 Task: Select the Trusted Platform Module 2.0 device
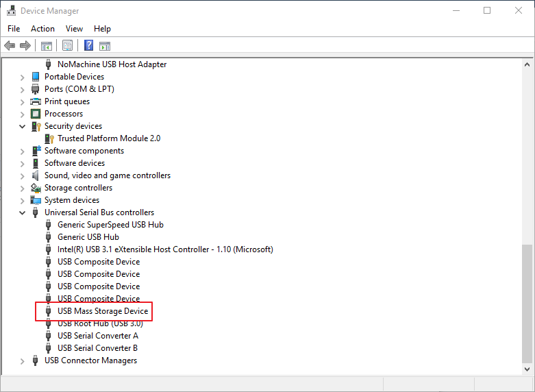108,138
